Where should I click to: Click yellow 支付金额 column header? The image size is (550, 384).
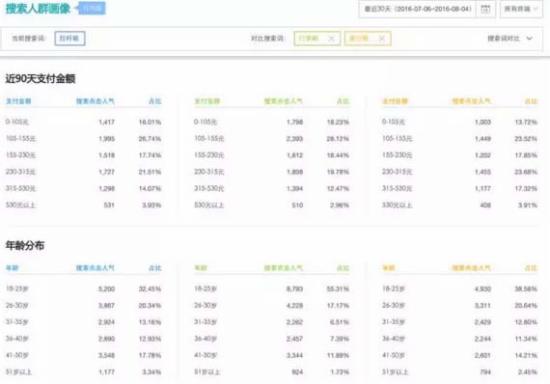coord(395,101)
